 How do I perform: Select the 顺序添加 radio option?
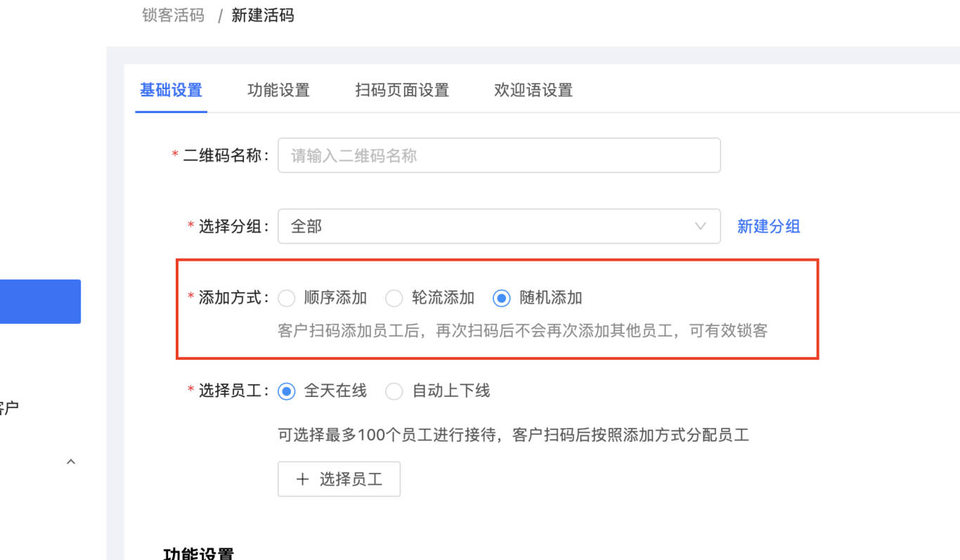[x=287, y=298]
